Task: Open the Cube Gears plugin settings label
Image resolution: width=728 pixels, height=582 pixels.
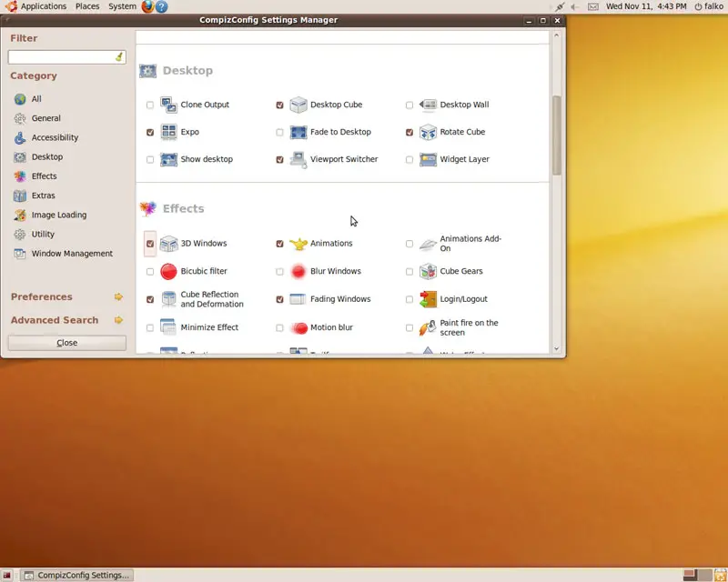Action: [461, 271]
